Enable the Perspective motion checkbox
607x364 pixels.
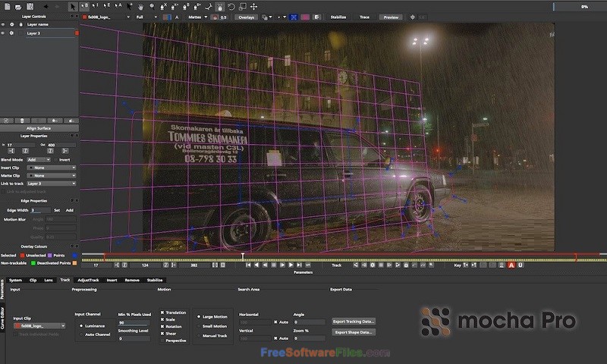click(x=162, y=340)
